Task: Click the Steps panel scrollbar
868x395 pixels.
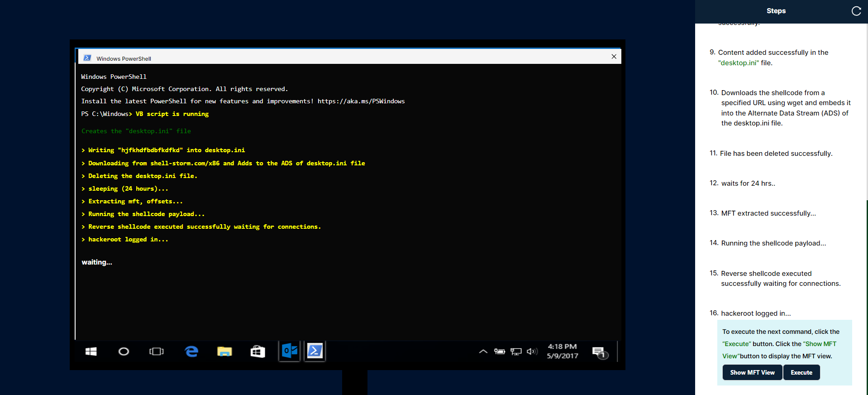Action: (866, 294)
